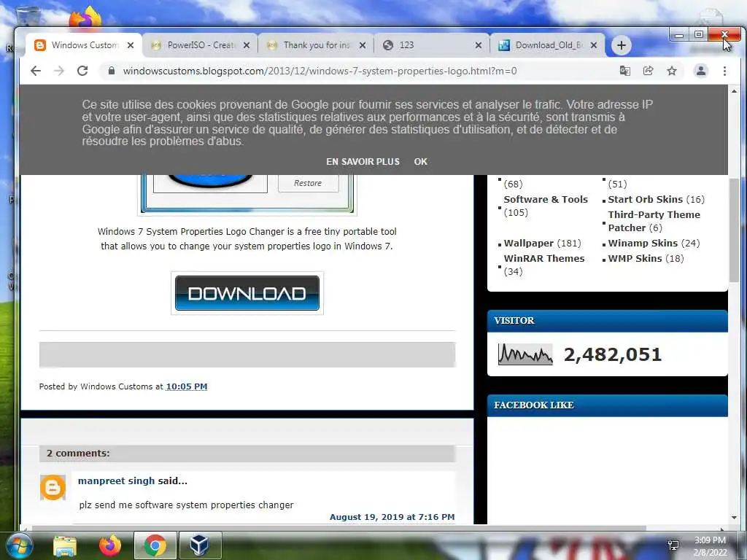Click the padlock site info icon
This screenshot has width=747, height=560.
(x=112, y=71)
